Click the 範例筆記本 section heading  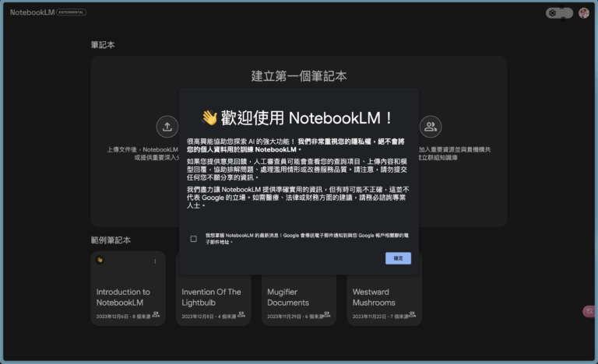click(111, 240)
